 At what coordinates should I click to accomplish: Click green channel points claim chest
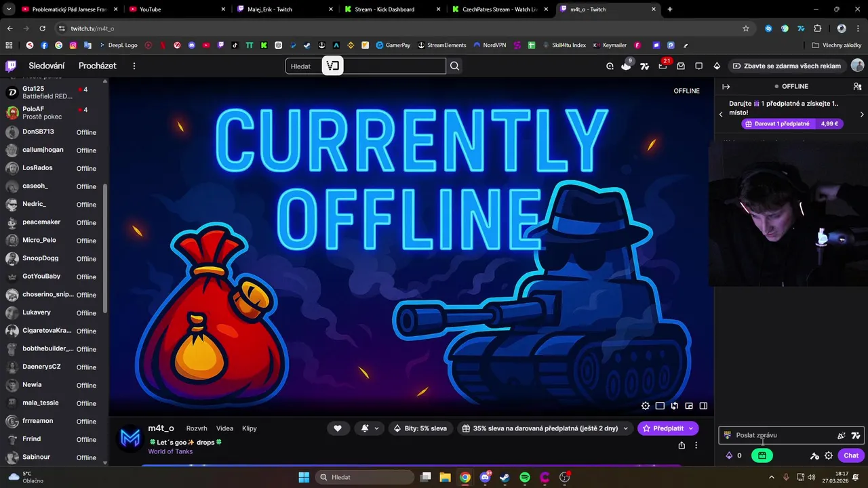(762, 455)
